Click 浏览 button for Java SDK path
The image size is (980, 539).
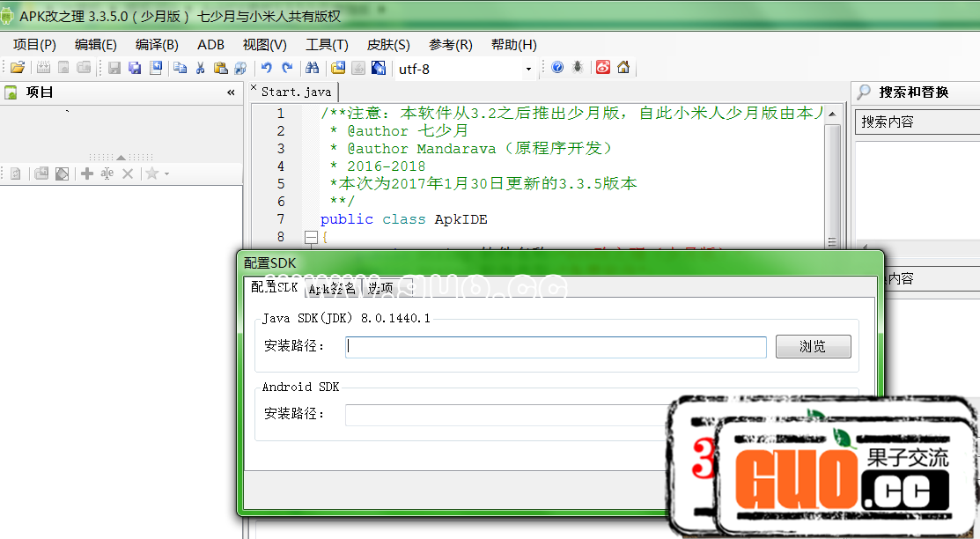point(813,346)
